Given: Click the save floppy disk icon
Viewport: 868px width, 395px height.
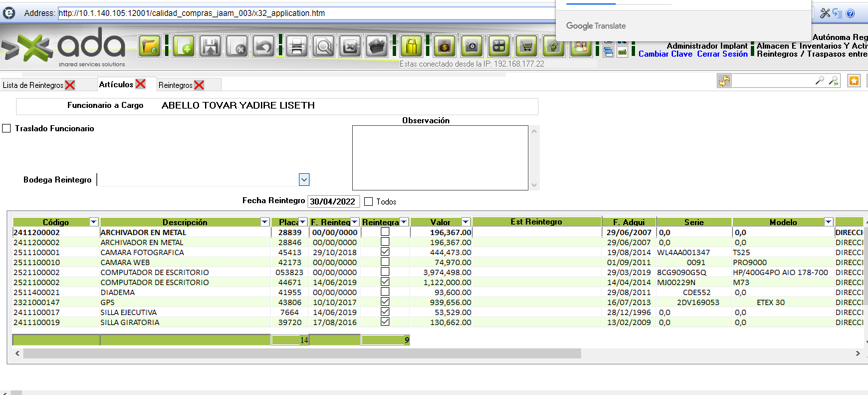Looking at the screenshot, I should coord(211,47).
